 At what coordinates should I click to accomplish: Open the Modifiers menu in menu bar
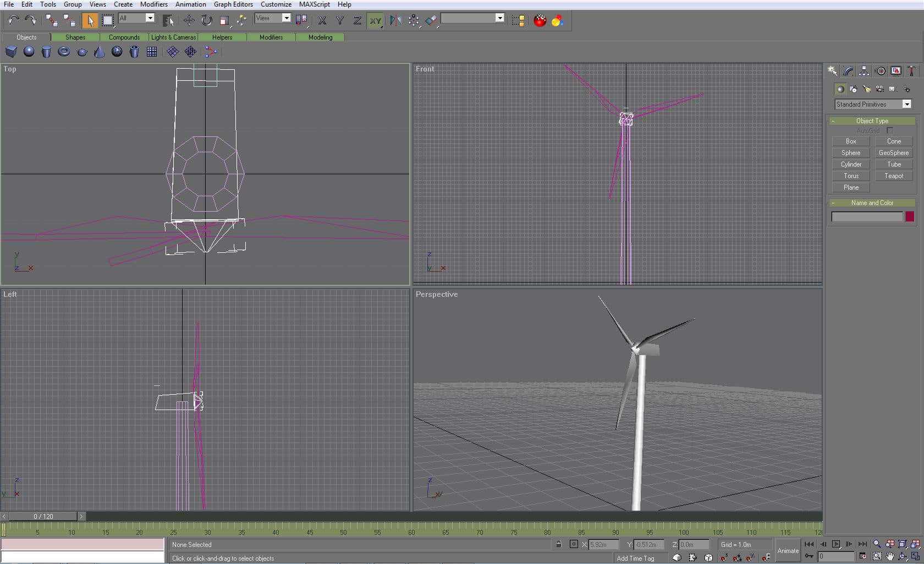153,4
